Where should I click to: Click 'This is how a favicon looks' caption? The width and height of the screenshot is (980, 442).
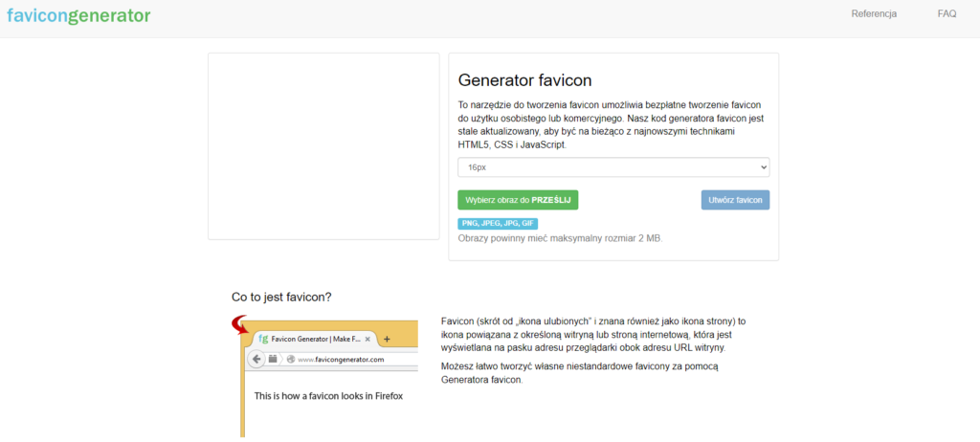click(x=328, y=395)
